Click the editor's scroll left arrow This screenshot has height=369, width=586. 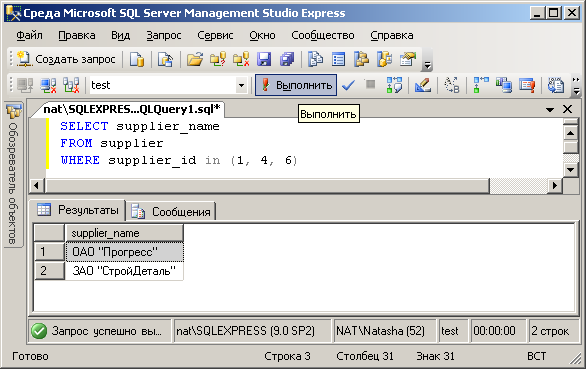pyautogui.click(x=37, y=185)
